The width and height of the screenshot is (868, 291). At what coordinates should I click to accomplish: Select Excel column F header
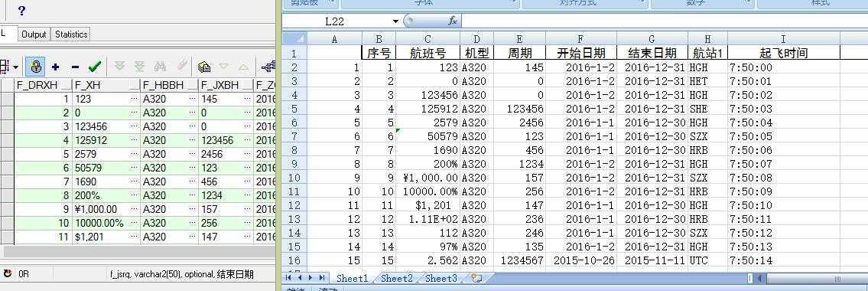[x=580, y=39]
